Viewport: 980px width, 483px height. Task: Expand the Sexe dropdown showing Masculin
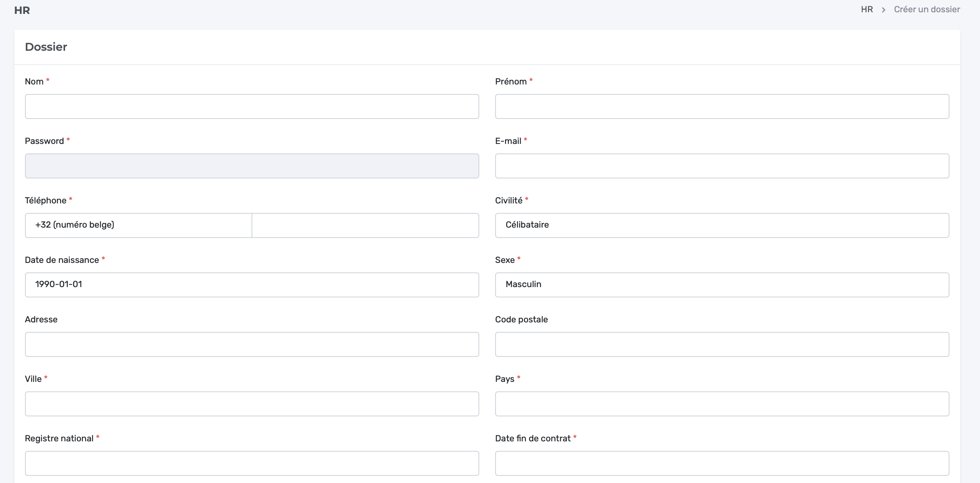click(x=722, y=285)
